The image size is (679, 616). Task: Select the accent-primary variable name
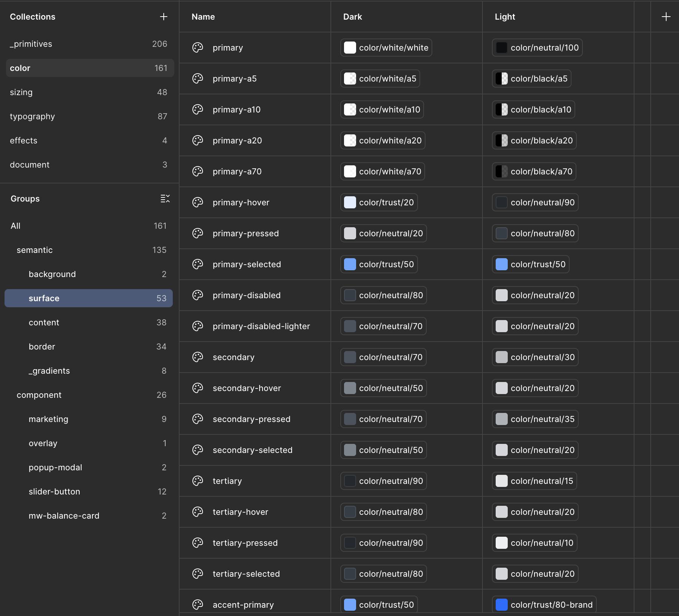pyautogui.click(x=243, y=605)
